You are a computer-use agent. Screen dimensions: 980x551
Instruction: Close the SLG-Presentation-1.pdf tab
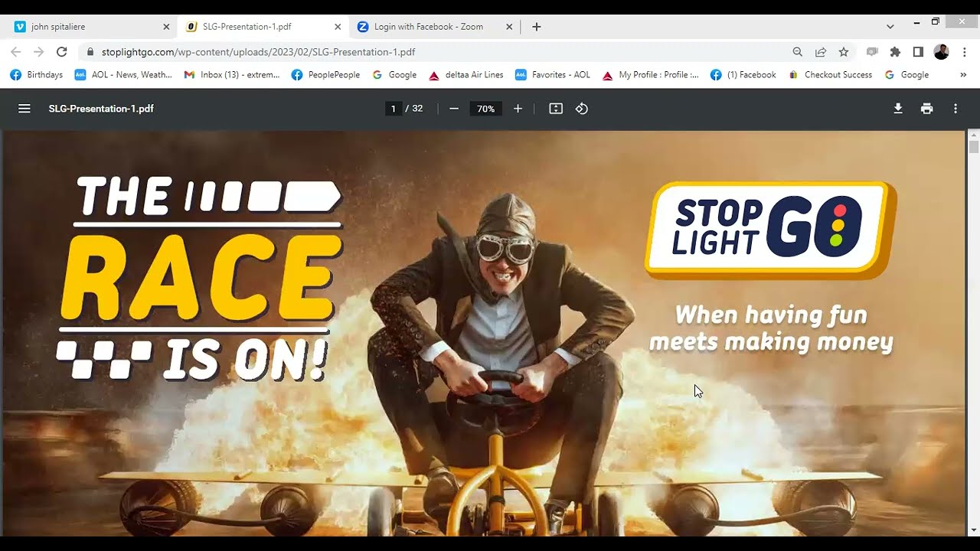coord(338,27)
